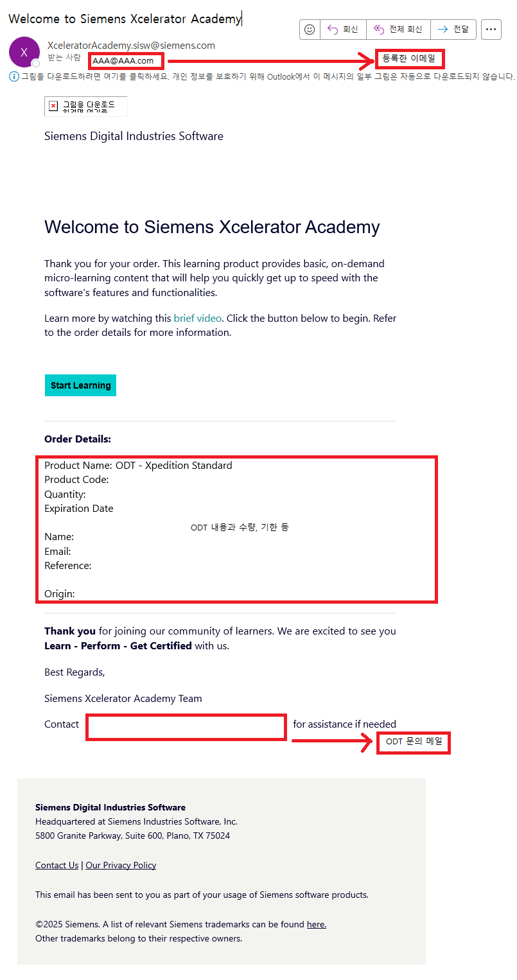Click the 전체 회신 reply-all button
The height and width of the screenshot is (980, 517).
(398, 30)
